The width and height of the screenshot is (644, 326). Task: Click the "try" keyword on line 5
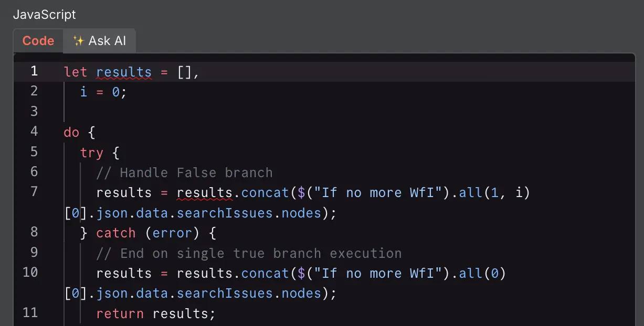point(91,153)
